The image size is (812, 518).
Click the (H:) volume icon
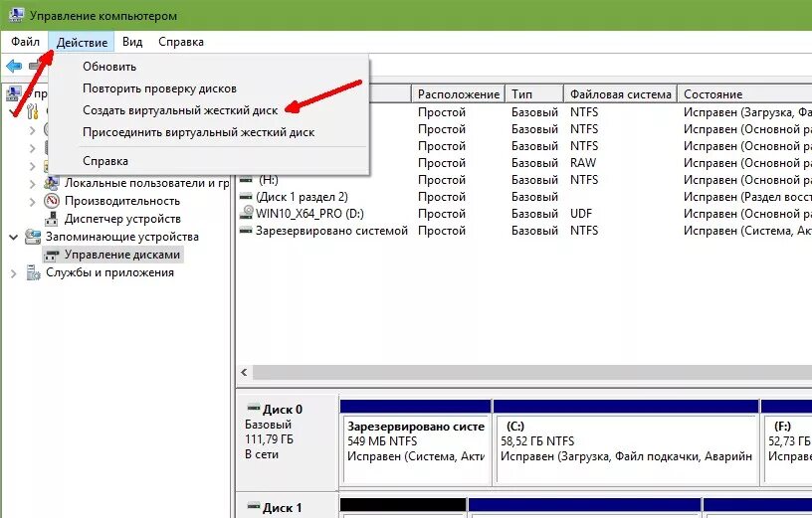coord(246,180)
